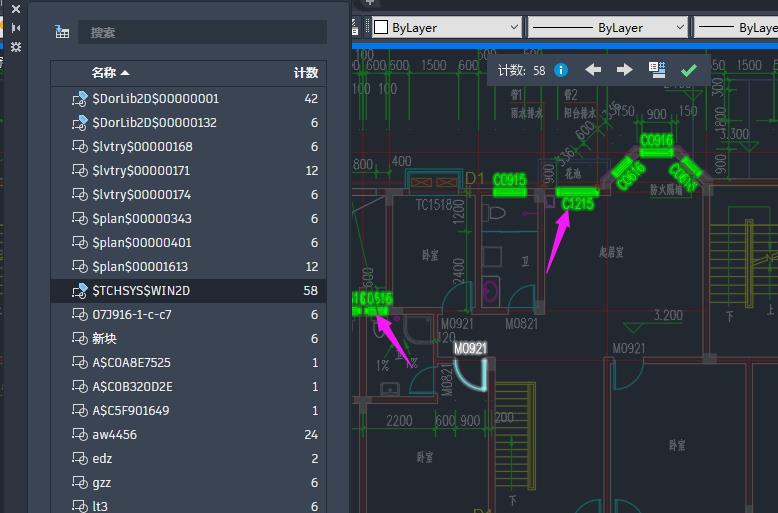The image size is (778, 513).
Task: Select block $plan$00000343 row
Action: pyautogui.click(x=189, y=218)
